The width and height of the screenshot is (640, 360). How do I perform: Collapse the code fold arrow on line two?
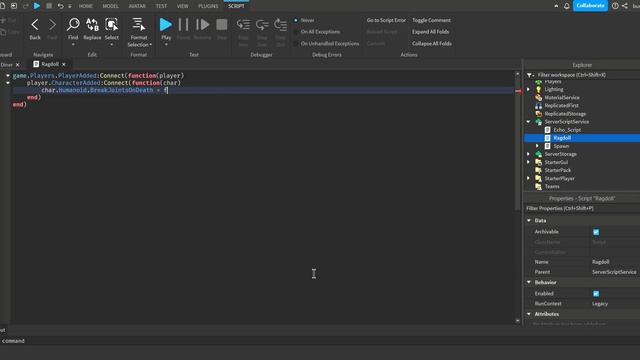coord(8,83)
